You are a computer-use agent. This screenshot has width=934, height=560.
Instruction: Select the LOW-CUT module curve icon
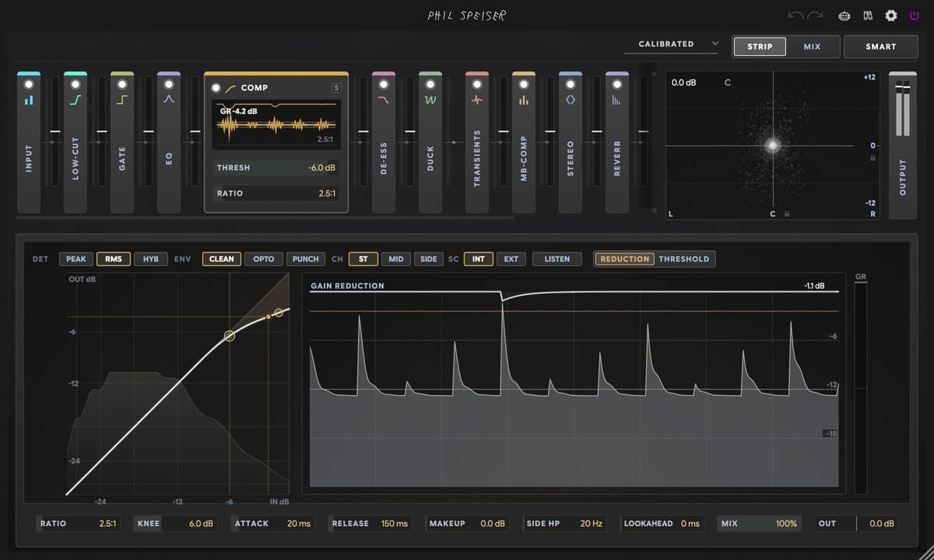pos(75,100)
